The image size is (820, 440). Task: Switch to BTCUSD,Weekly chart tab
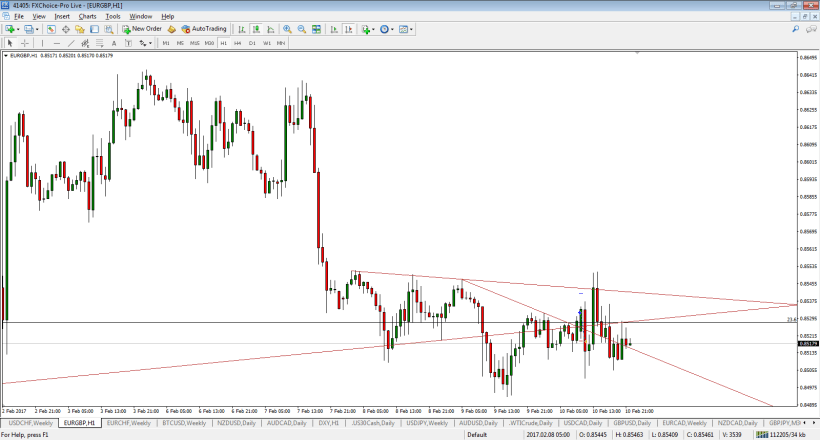(x=184, y=423)
